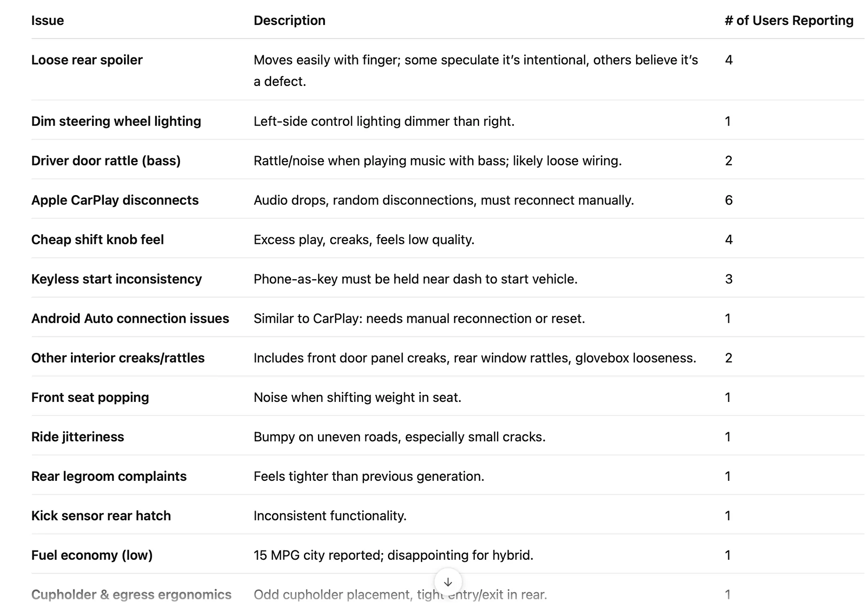Viewport: 868px width, 611px height.
Task: Click the Cheap shift knob feel label
Action: [97, 240]
